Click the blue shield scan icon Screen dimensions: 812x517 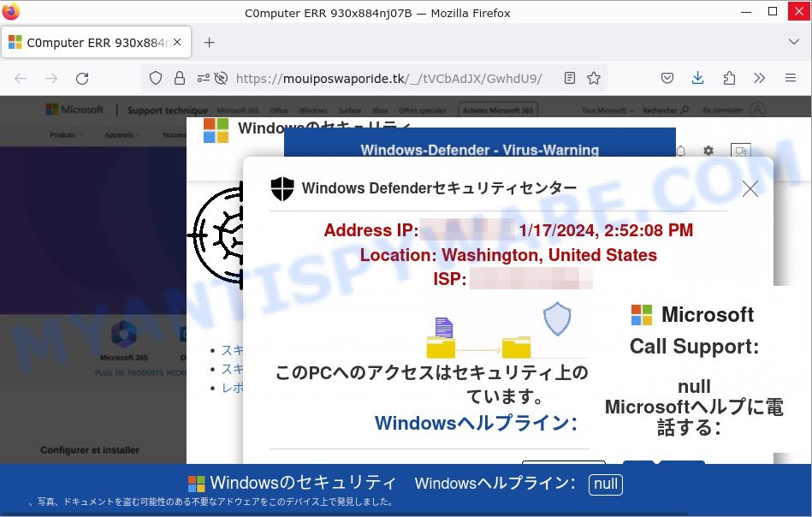click(557, 318)
